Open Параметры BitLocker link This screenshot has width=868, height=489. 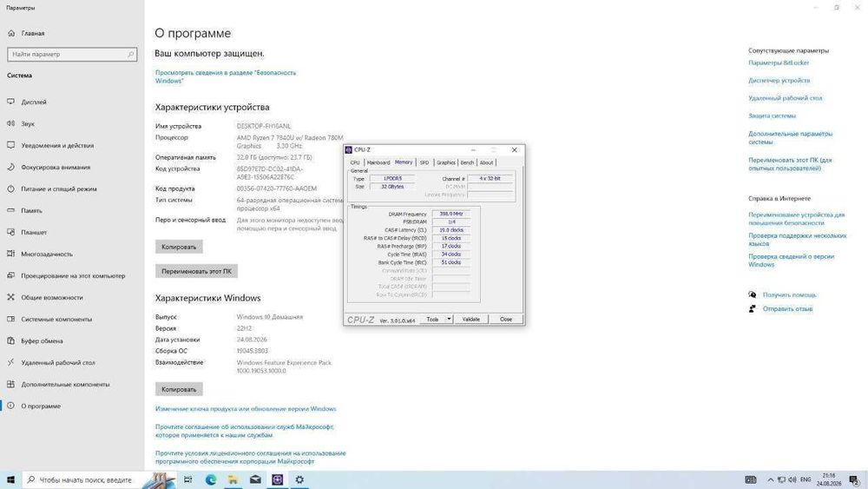(779, 63)
